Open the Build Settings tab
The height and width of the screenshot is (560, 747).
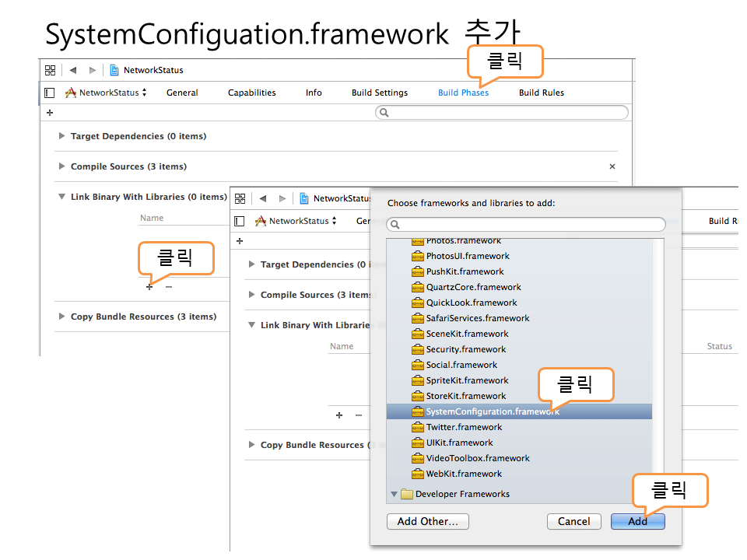tap(379, 93)
